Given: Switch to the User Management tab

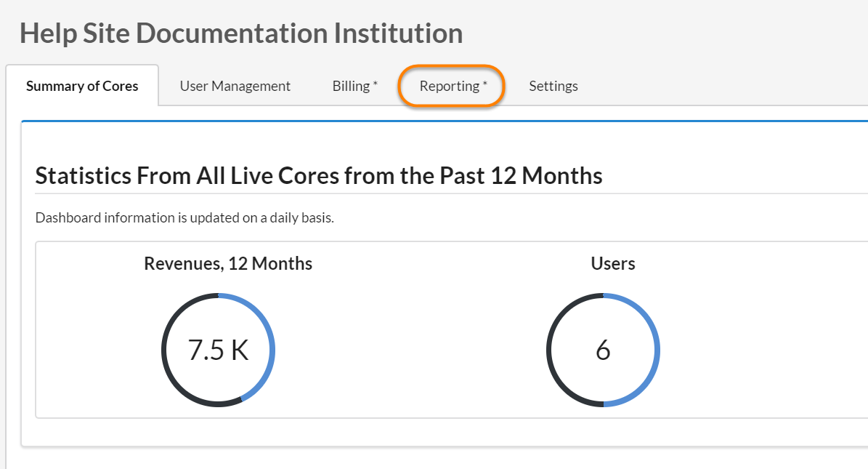Looking at the screenshot, I should coord(235,86).
